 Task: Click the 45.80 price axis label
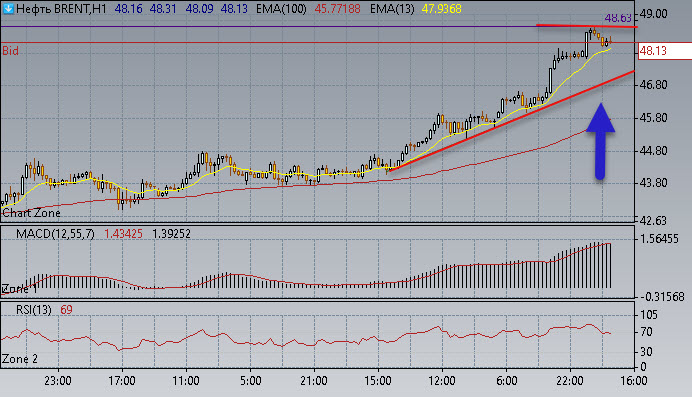[654, 118]
